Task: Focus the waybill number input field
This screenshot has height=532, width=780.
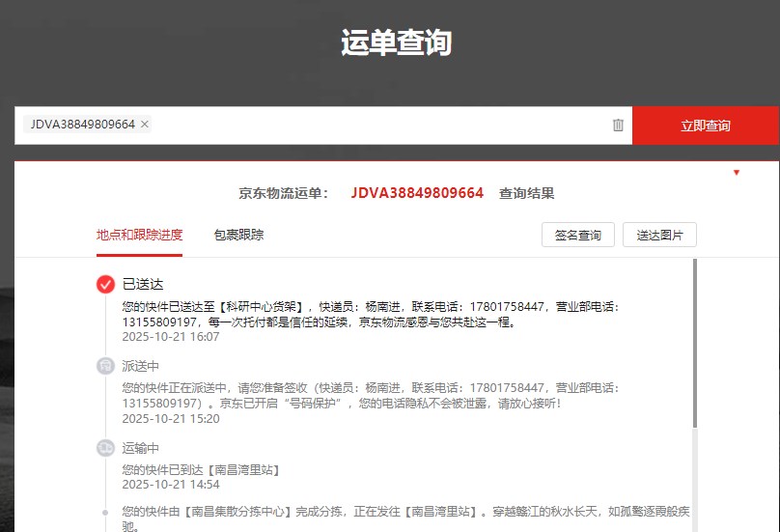Action: point(376,126)
